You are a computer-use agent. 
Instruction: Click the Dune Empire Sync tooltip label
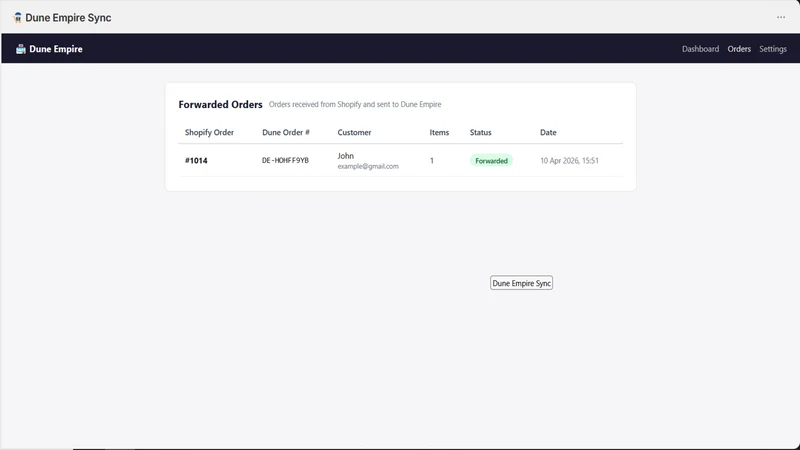521,283
